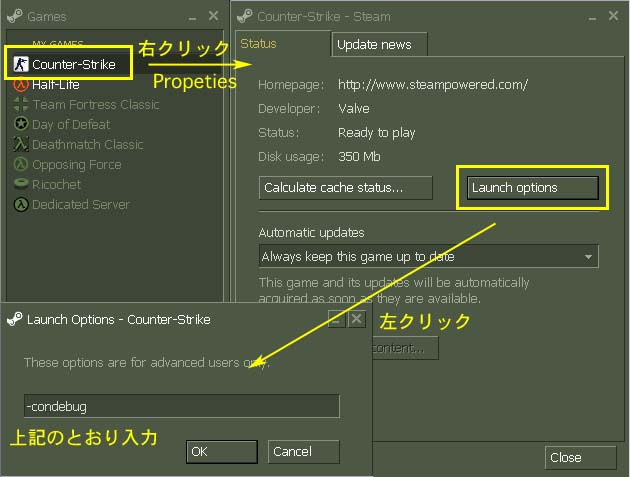Minimize the Games window
This screenshot has height=477, width=630.
point(192,17)
